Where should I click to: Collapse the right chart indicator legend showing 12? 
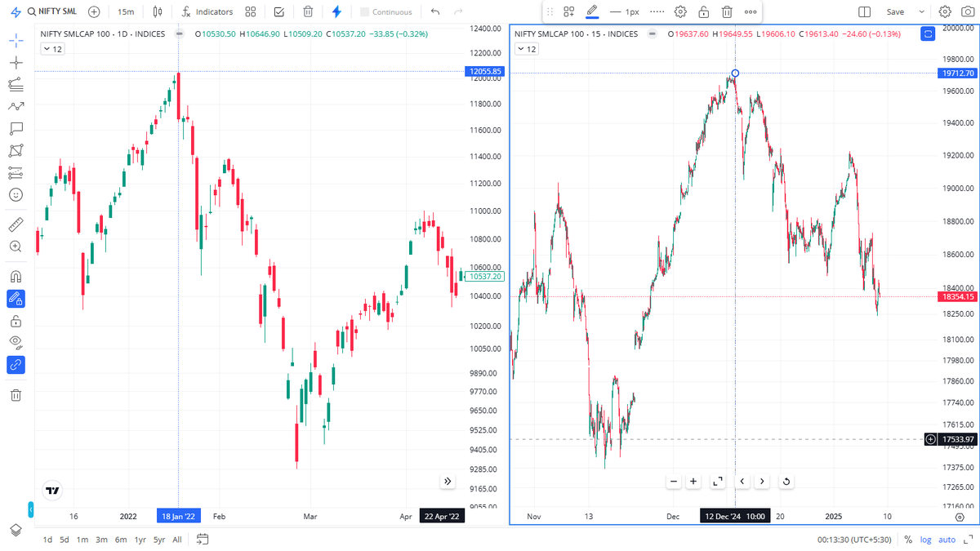527,49
